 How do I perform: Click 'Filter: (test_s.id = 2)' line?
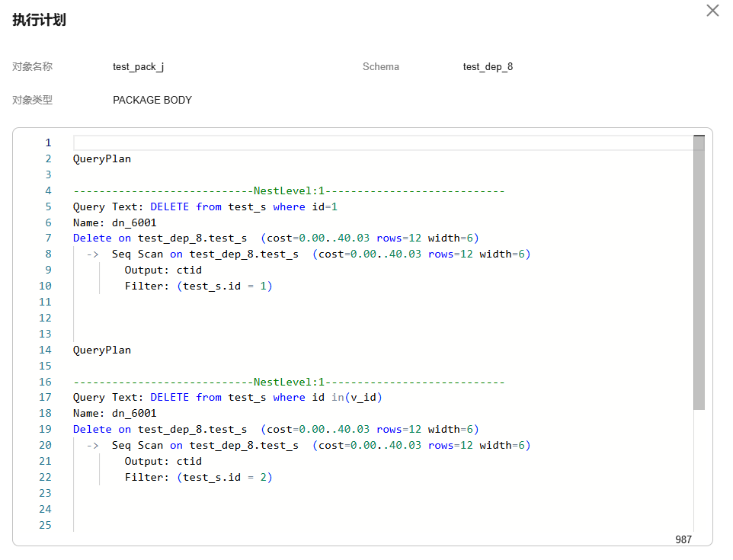pos(198,477)
